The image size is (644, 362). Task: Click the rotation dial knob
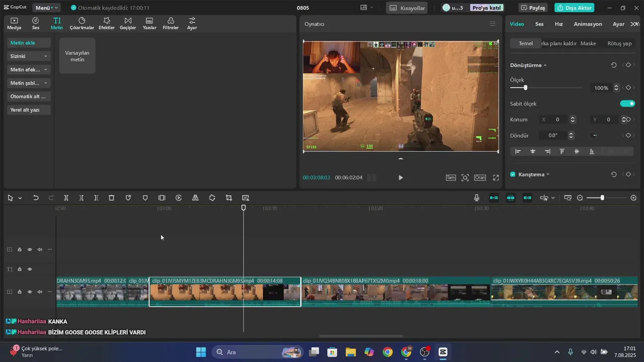(594, 135)
